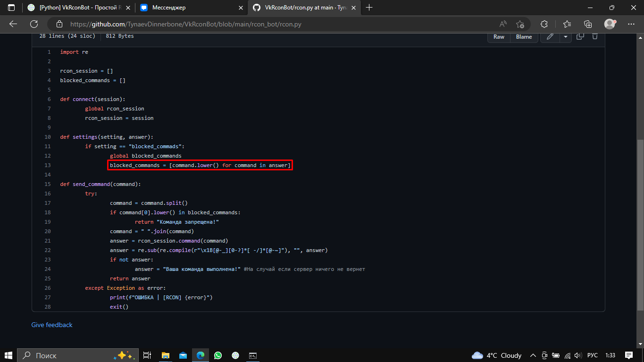
Task: Toggle the РУС keyboard language indicator
Action: click(x=593, y=355)
